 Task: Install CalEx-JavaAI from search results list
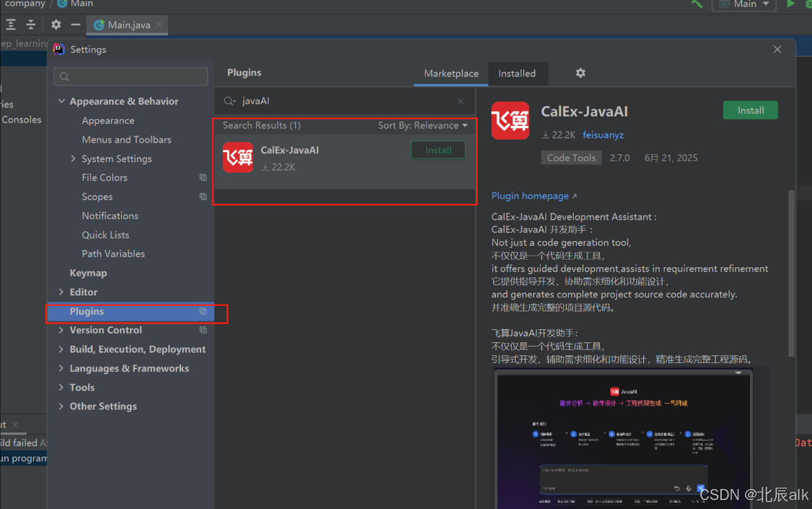tap(438, 150)
